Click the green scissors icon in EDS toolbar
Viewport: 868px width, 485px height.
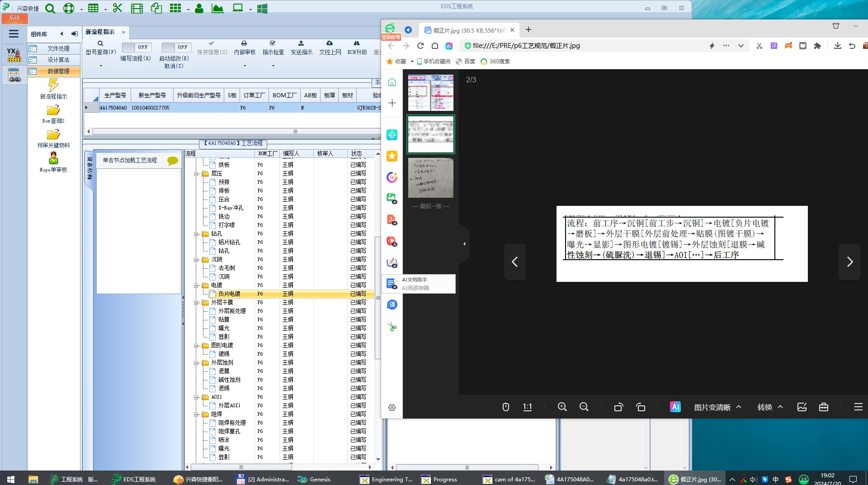pos(118,8)
